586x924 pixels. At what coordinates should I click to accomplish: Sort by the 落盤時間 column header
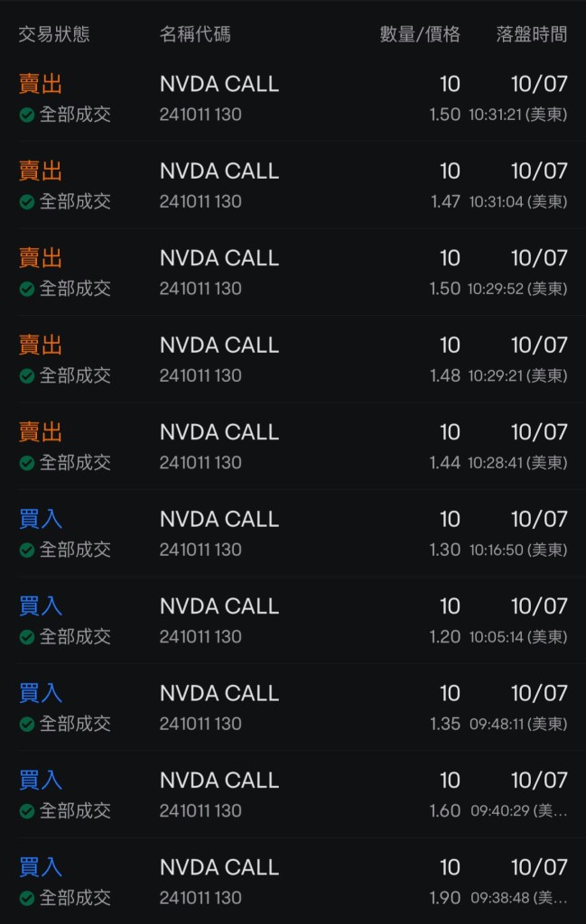click(x=532, y=35)
